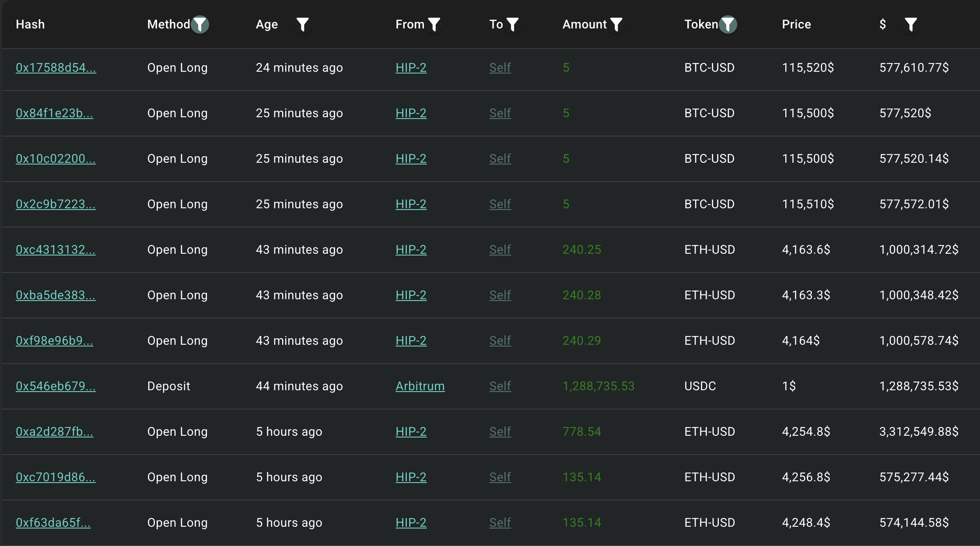
Task: Open the Amount column filter
Action: click(x=616, y=24)
